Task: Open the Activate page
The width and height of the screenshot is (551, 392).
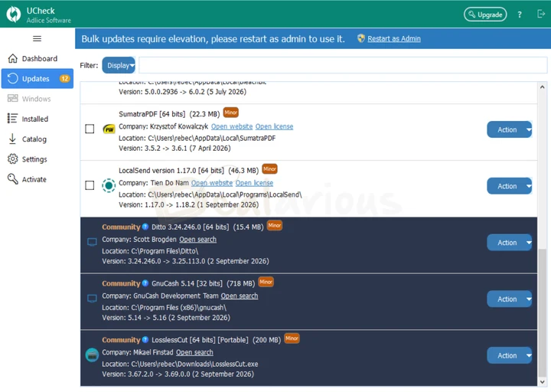Action: [x=37, y=179]
